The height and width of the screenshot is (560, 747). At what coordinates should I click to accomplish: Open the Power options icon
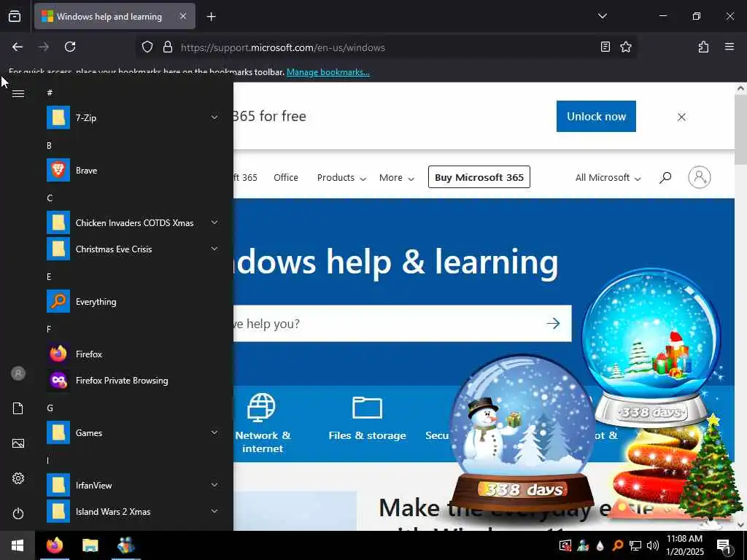point(18,513)
